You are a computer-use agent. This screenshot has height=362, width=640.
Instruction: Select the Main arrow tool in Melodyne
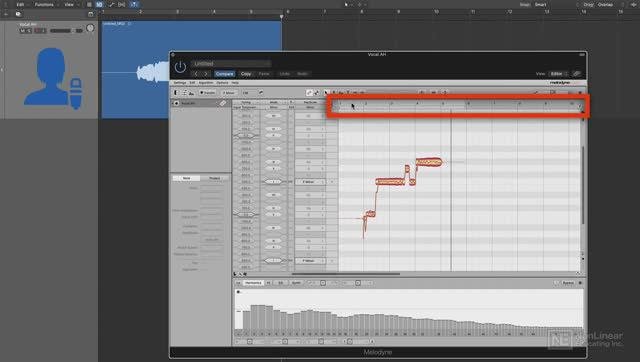(x=326, y=93)
